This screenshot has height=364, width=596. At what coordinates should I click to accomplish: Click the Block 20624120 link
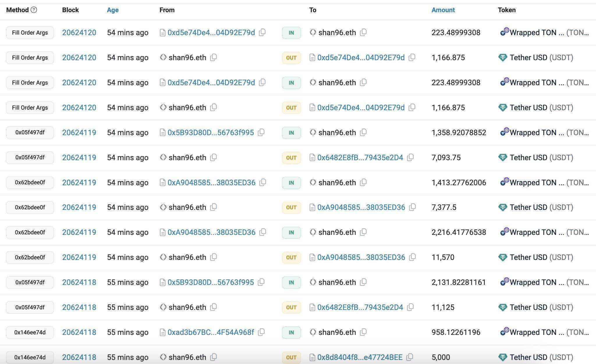pos(79,32)
